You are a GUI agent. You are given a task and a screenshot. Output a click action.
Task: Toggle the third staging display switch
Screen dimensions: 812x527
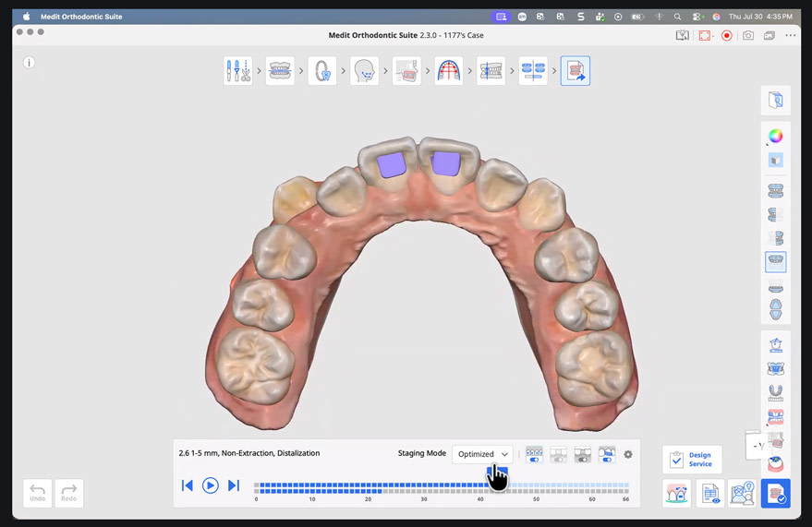tap(583, 455)
